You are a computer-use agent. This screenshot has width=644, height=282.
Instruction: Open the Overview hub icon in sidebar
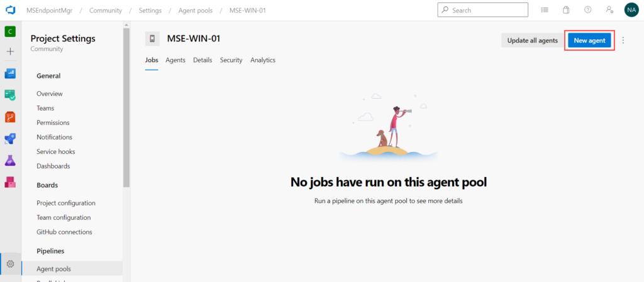point(10,73)
